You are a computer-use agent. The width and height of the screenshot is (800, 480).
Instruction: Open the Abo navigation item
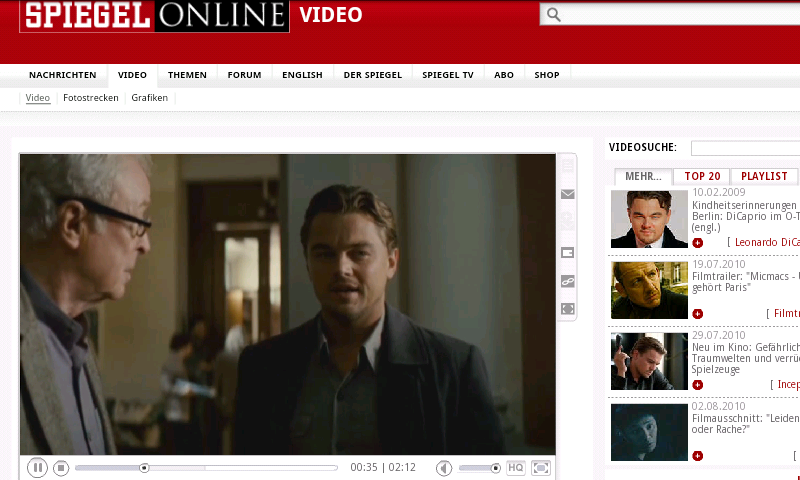504,75
